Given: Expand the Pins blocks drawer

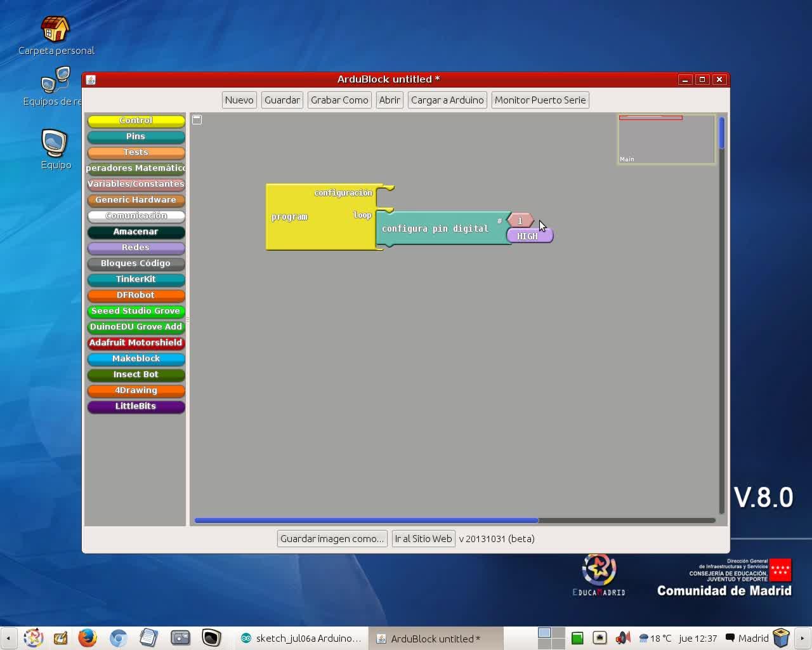Looking at the screenshot, I should 136,136.
